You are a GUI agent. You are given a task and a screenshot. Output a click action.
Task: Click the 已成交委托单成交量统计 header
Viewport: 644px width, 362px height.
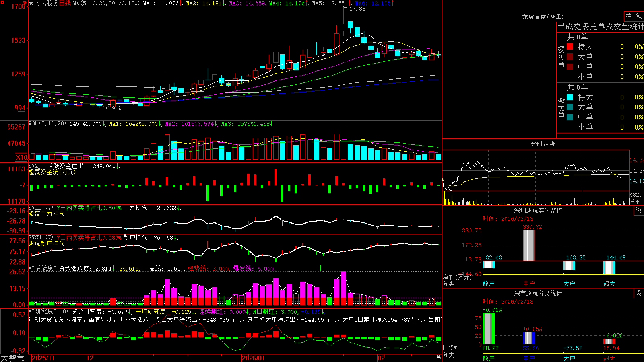[601, 27]
